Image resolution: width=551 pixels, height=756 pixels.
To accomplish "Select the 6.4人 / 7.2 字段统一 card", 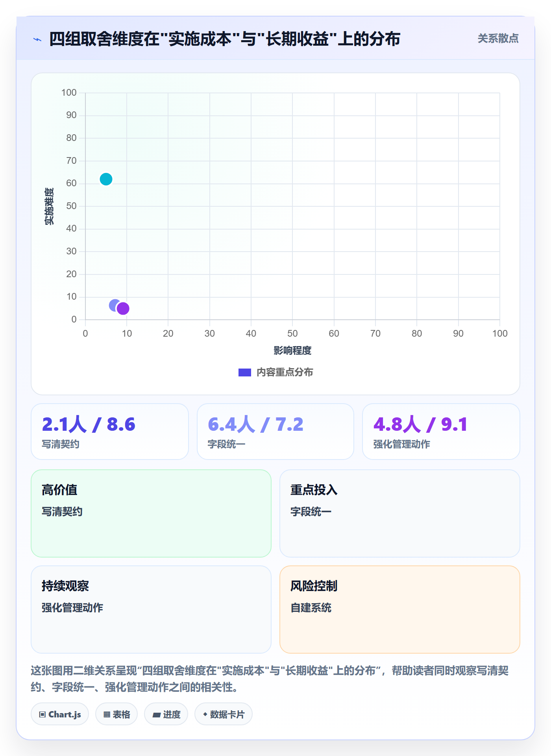I will click(x=275, y=432).
